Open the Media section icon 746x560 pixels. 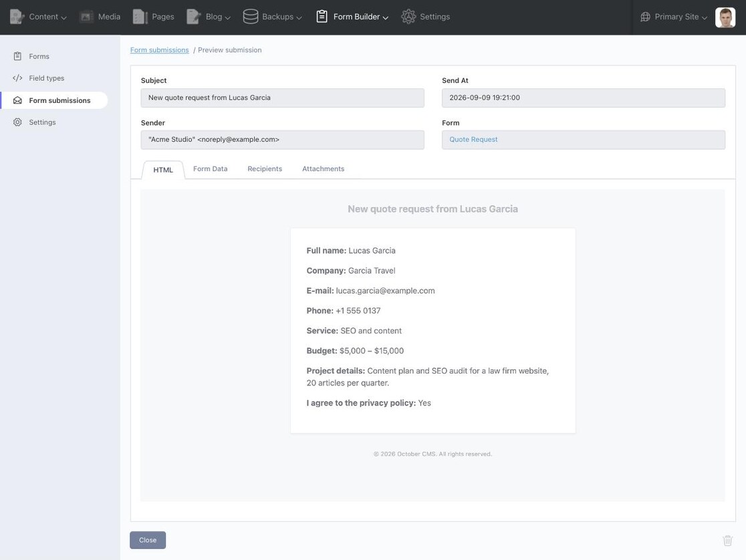(86, 17)
